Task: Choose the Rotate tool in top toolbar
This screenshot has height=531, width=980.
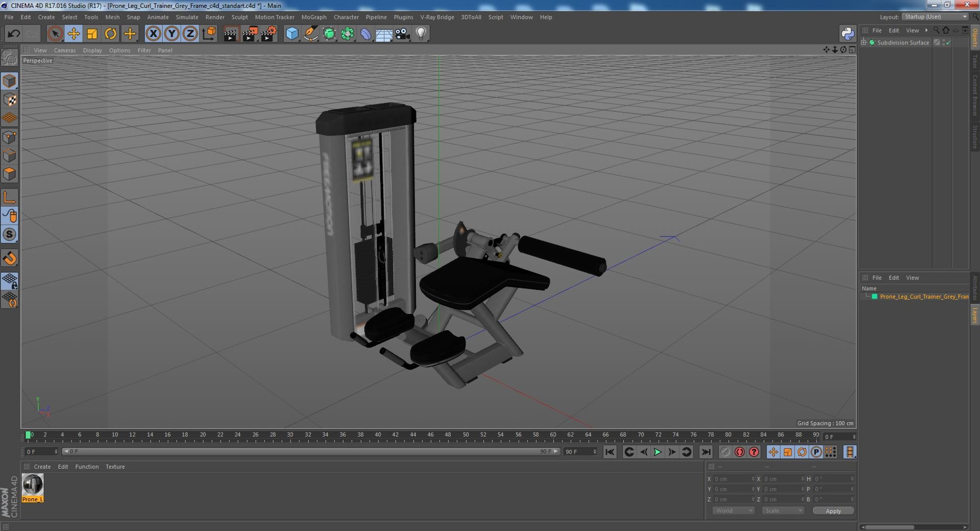Action: pos(110,34)
